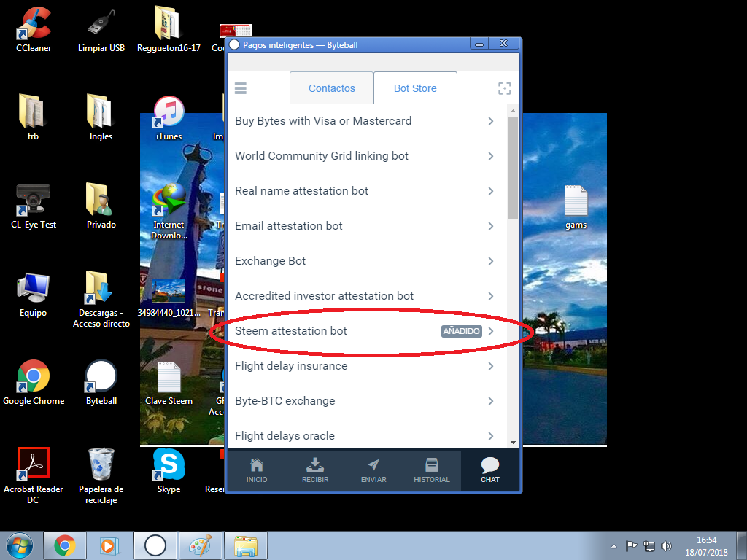747x560 pixels.
Task: Expand Steem attestation bot chevron
Action: coord(491,331)
